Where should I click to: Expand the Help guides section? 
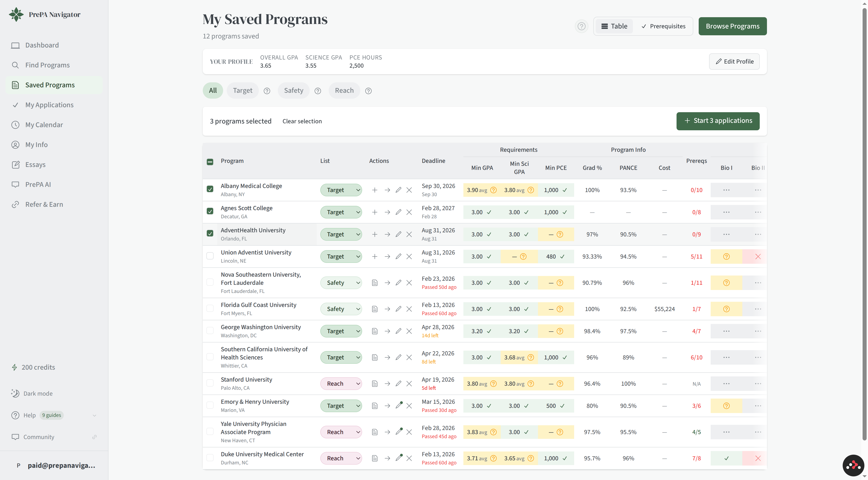click(x=54, y=415)
